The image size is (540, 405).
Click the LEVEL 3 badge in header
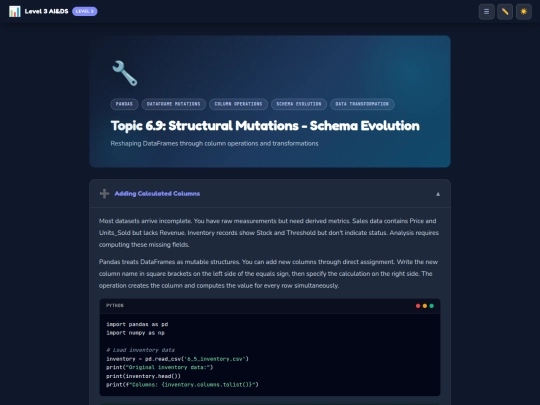85,11
